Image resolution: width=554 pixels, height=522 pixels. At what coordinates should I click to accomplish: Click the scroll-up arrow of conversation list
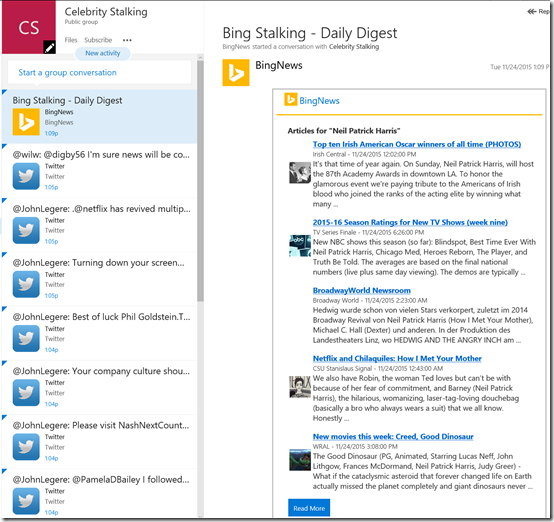pyautogui.click(x=200, y=57)
